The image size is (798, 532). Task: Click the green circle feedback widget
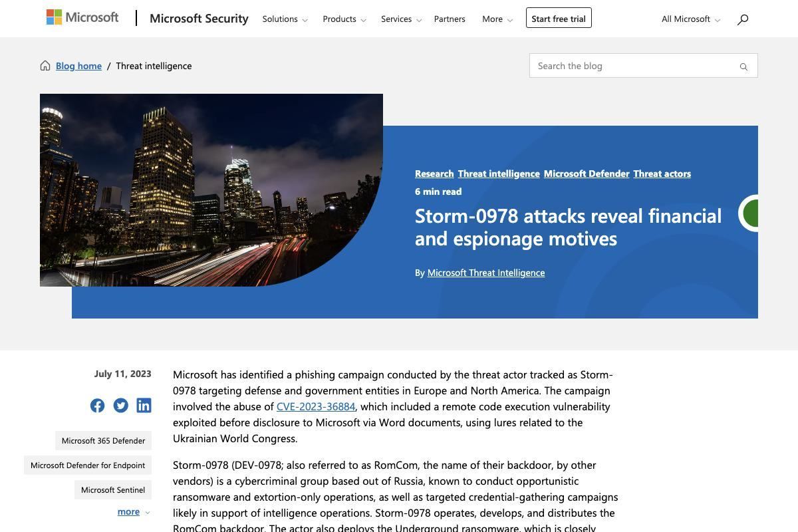[749, 213]
